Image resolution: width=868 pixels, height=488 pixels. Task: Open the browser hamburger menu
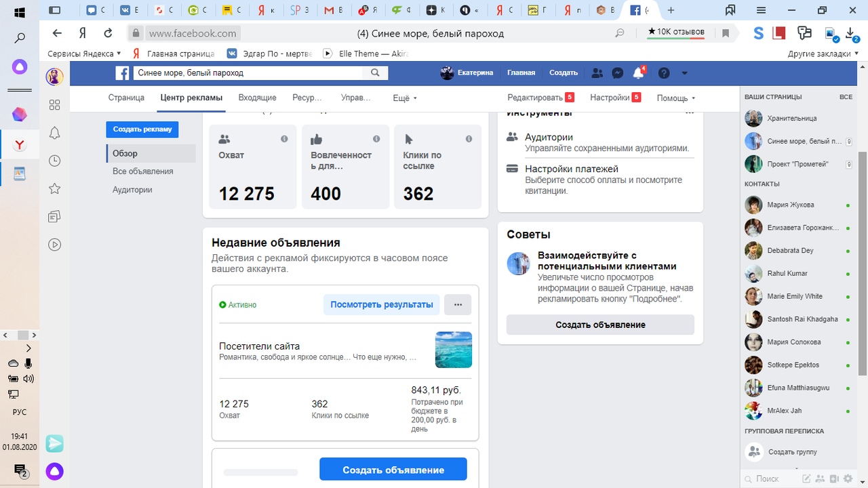(762, 10)
